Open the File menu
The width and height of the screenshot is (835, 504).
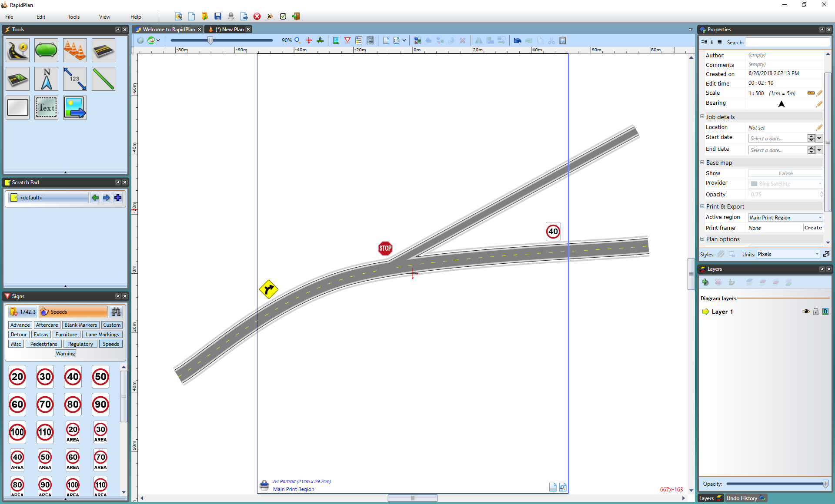point(9,17)
